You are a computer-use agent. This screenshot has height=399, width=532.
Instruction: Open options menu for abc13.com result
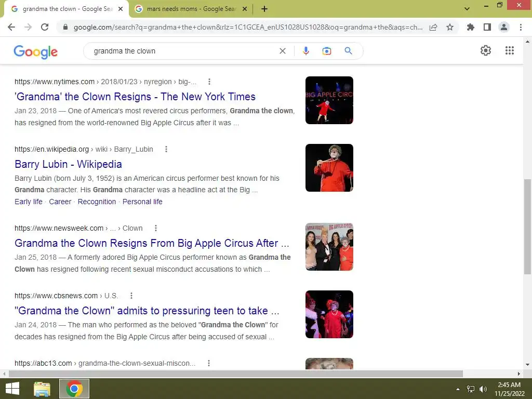tap(209, 363)
